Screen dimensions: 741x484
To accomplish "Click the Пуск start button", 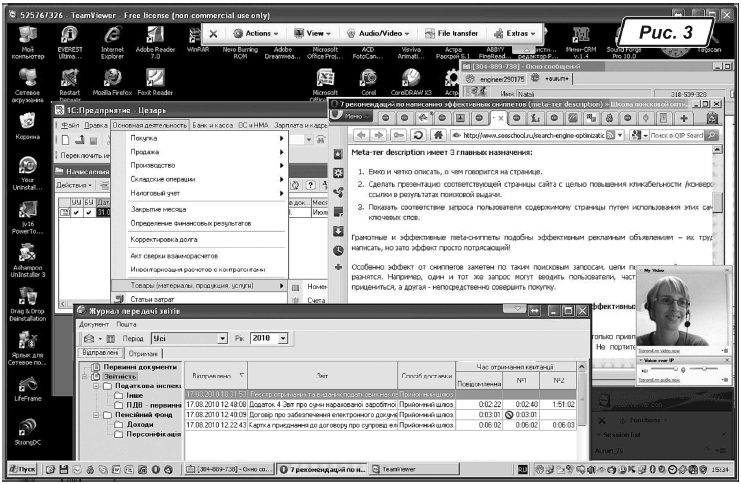I will (22, 468).
